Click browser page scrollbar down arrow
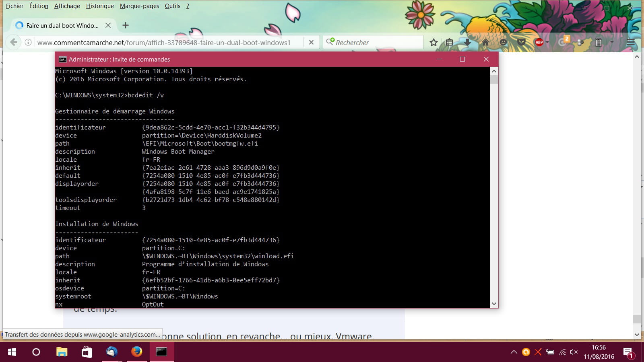 (637, 335)
